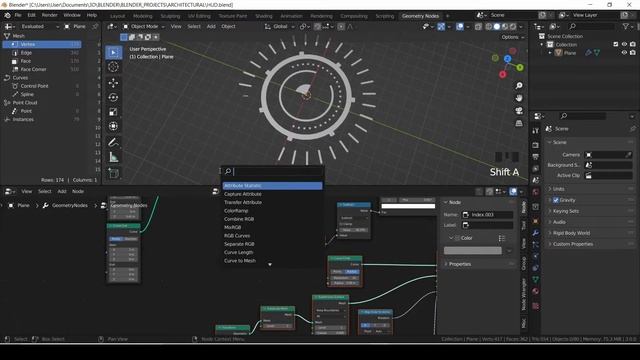The height and width of the screenshot is (360, 640).
Task: Click the pan hand icon in viewport
Action: [x=519, y=98]
